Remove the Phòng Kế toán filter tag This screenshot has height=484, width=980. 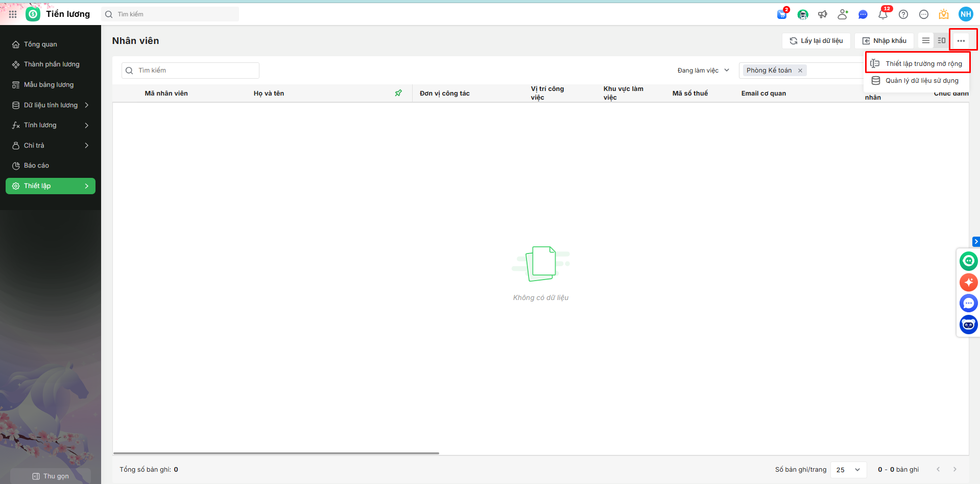pos(800,71)
